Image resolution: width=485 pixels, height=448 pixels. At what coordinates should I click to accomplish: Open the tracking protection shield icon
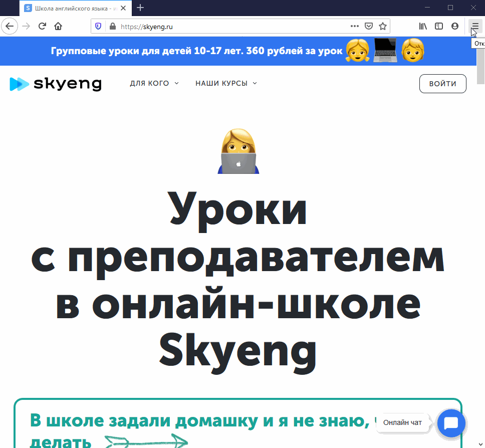tap(98, 26)
